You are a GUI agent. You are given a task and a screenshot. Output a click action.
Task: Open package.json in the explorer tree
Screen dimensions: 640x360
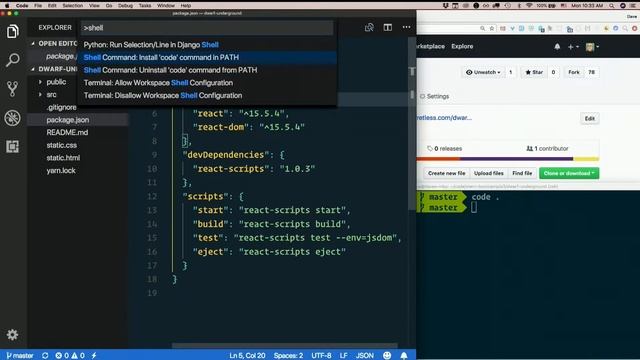68,120
